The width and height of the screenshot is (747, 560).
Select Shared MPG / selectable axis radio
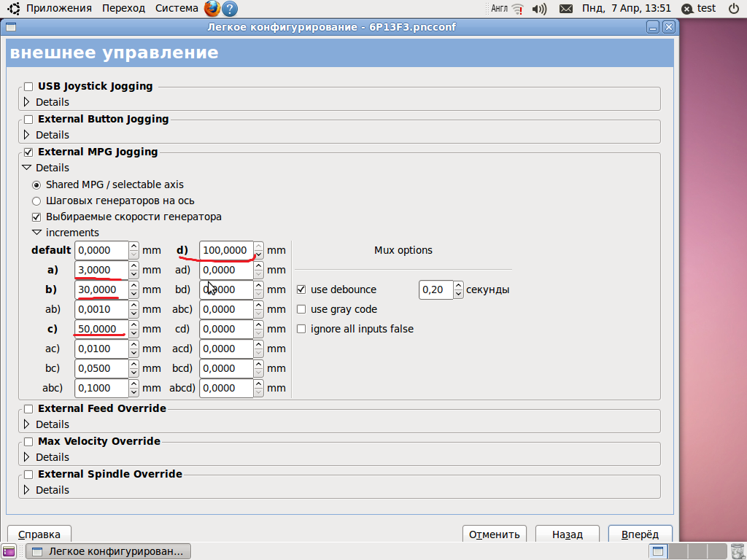tap(36, 184)
